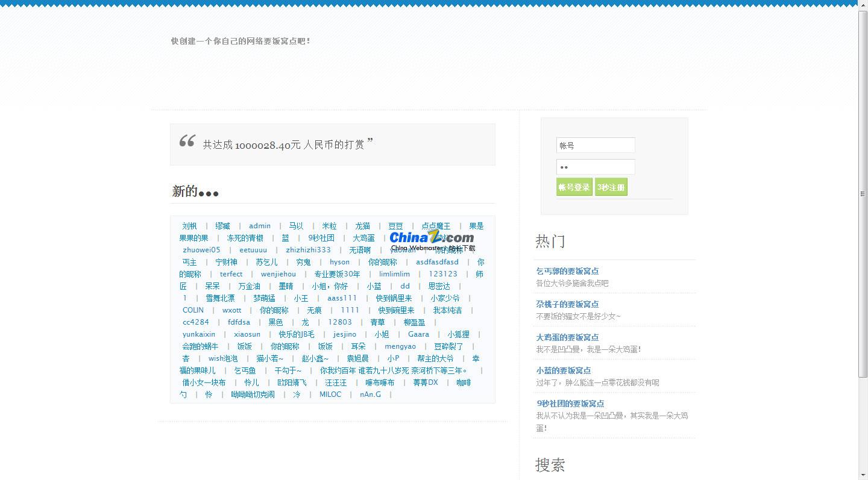
Task: Visit the zhuowei05 user link
Action: pyautogui.click(x=201, y=250)
